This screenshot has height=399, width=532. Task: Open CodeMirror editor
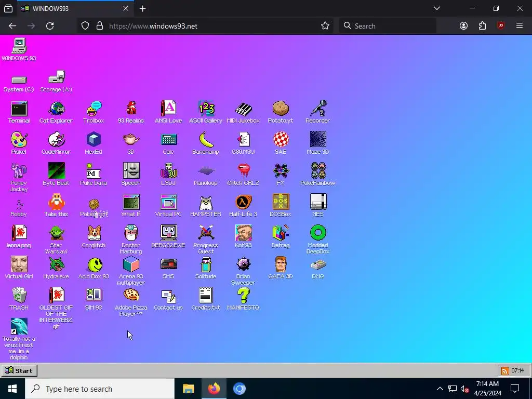[56, 143]
